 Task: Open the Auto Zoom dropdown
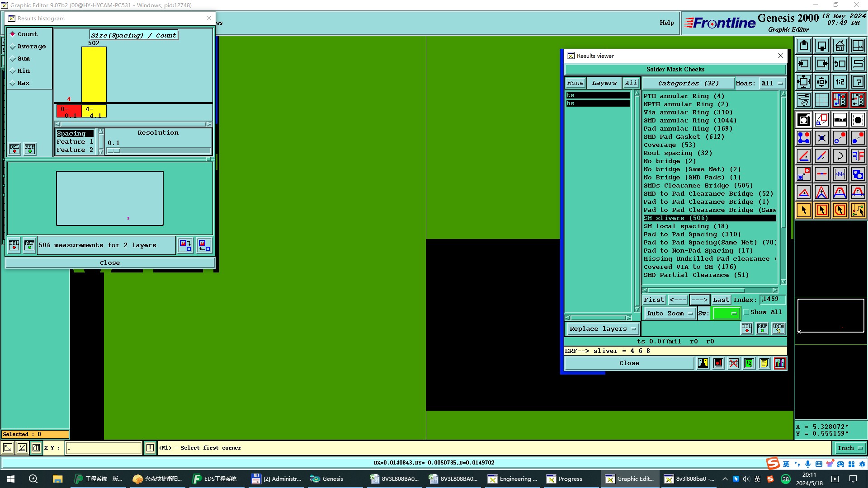click(670, 314)
